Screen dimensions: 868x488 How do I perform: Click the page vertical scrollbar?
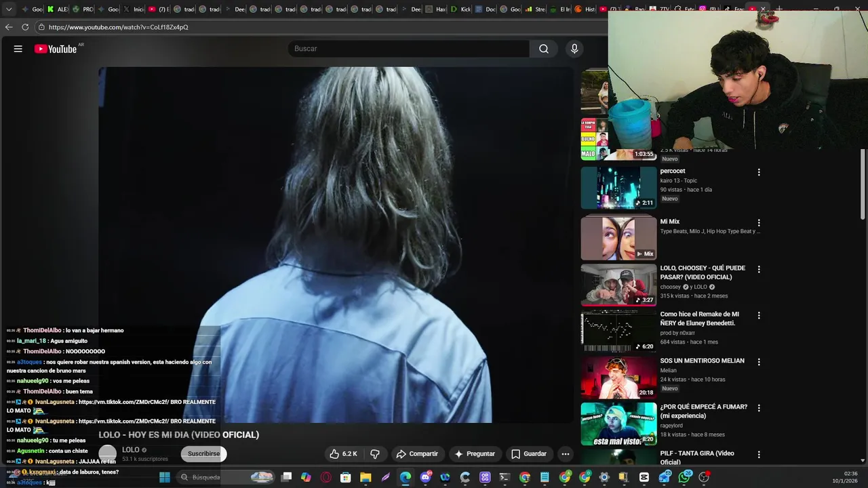click(863, 183)
